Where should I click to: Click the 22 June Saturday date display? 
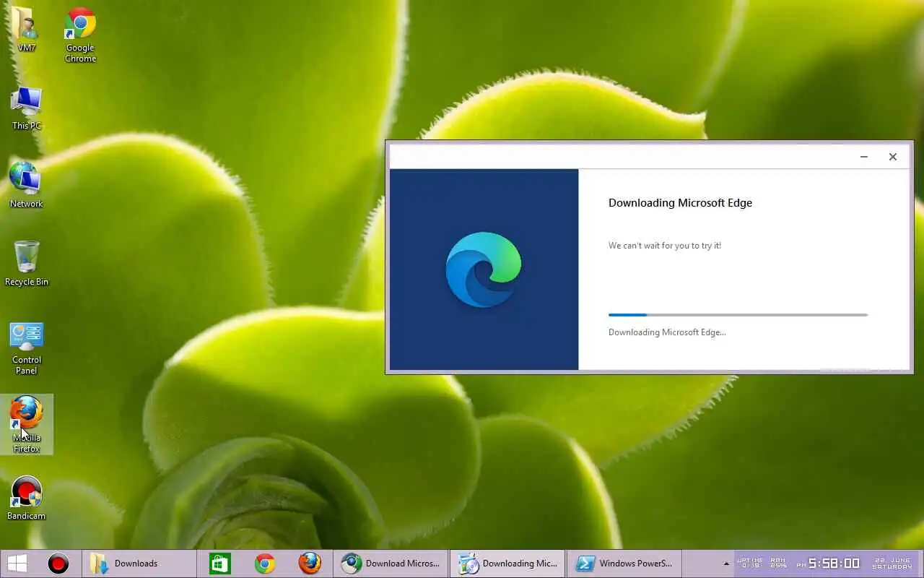892,564
